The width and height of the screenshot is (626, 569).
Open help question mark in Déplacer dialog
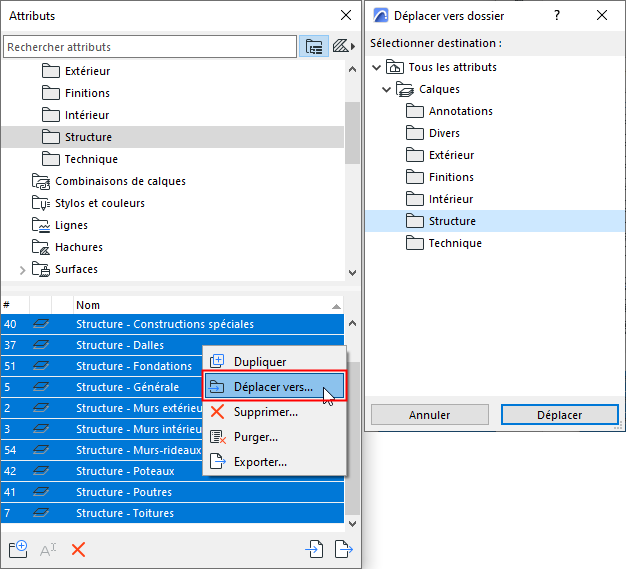pyautogui.click(x=557, y=16)
